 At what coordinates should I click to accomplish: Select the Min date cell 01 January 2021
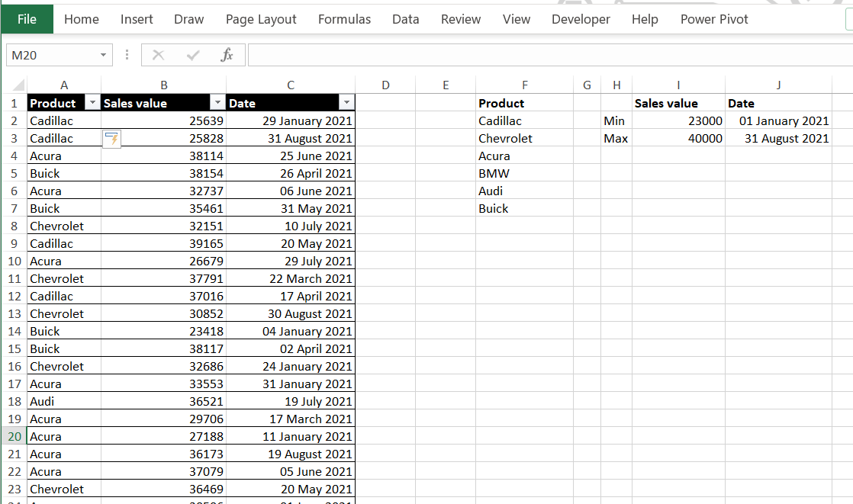click(x=778, y=120)
